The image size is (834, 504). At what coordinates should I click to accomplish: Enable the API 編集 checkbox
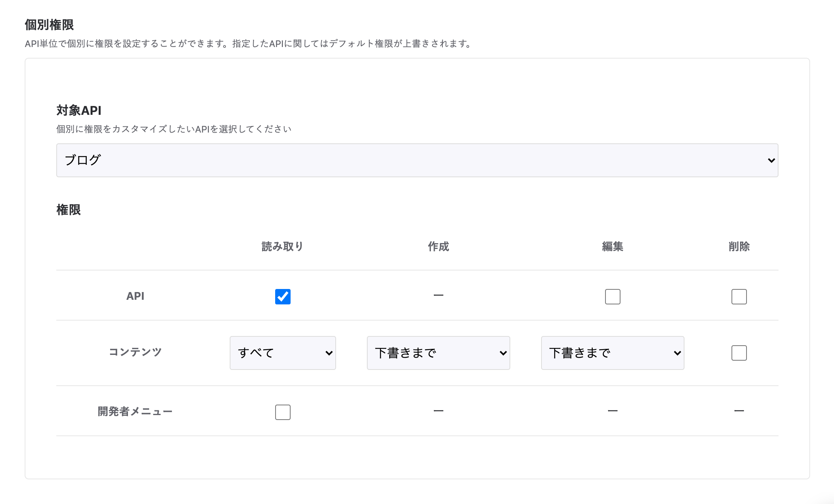pos(612,297)
